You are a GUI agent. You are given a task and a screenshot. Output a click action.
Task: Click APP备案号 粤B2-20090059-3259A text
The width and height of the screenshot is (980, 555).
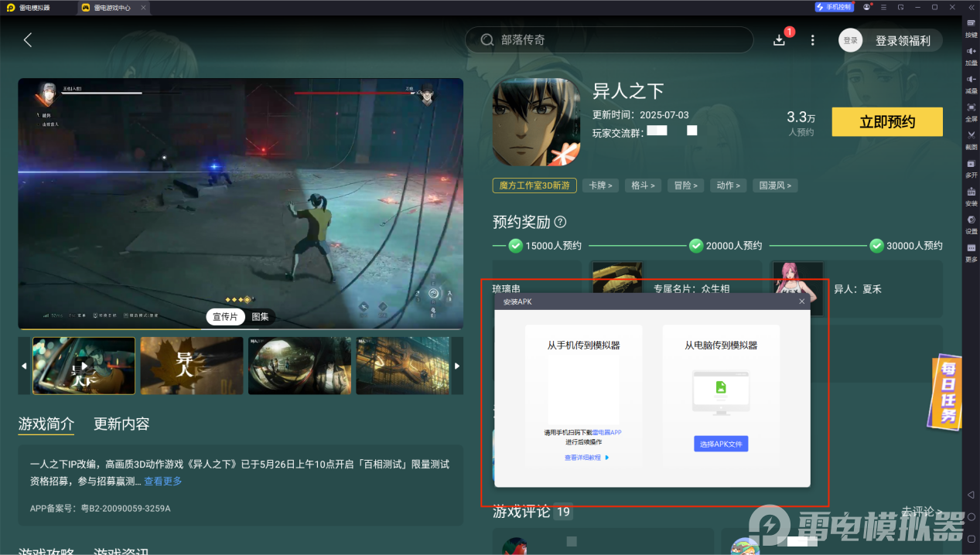point(101,509)
